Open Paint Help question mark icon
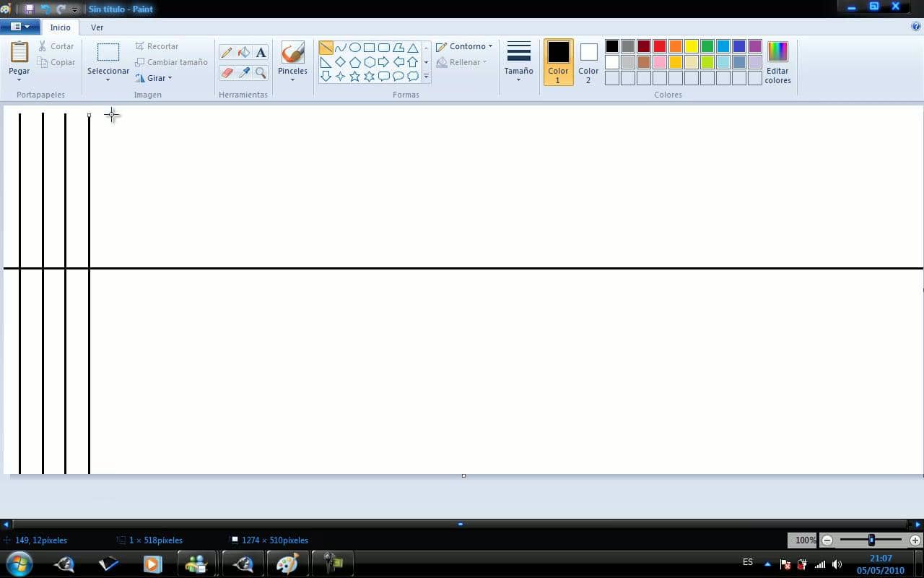Image resolution: width=924 pixels, height=578 pixels. [x=915, y=27]
